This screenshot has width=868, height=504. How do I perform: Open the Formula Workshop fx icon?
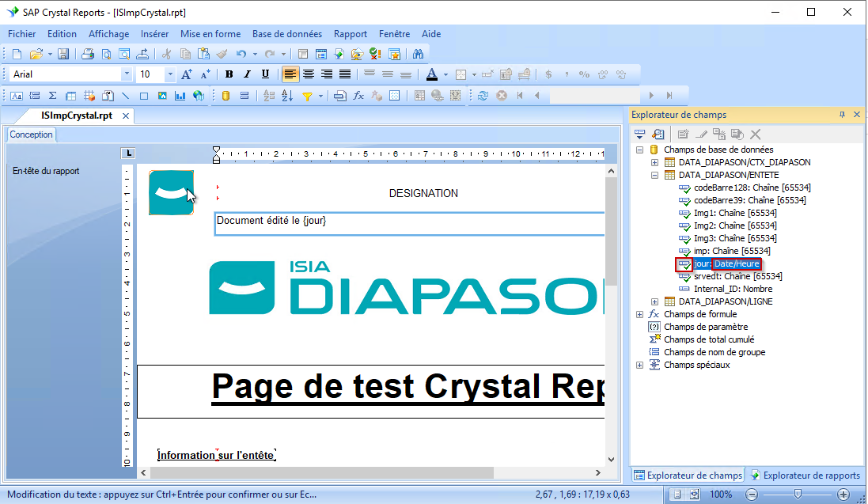click(x=358, y=96)
